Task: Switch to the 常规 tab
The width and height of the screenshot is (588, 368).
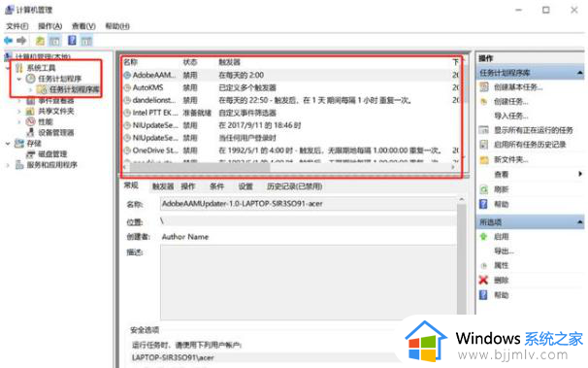Action: (x=131, y=185)
